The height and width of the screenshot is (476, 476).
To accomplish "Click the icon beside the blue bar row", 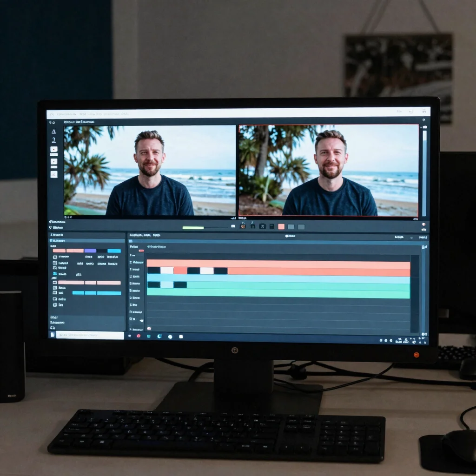I will (x=55, y=293).
